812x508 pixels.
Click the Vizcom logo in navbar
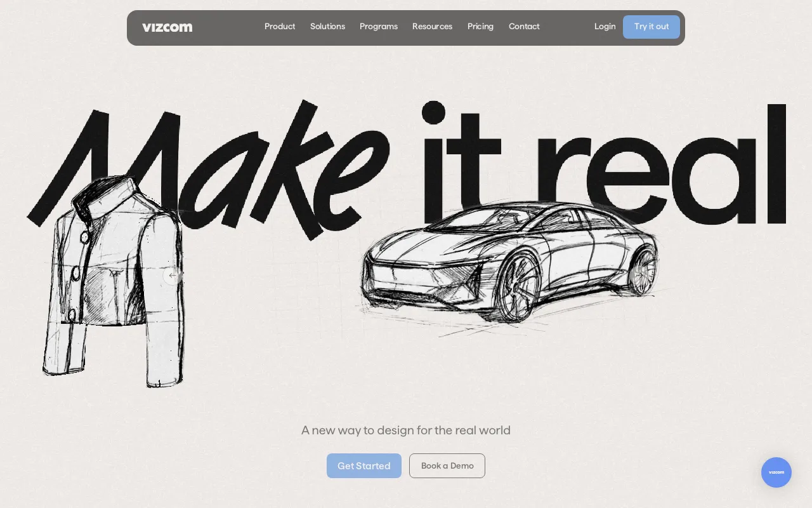click(167, 27)
